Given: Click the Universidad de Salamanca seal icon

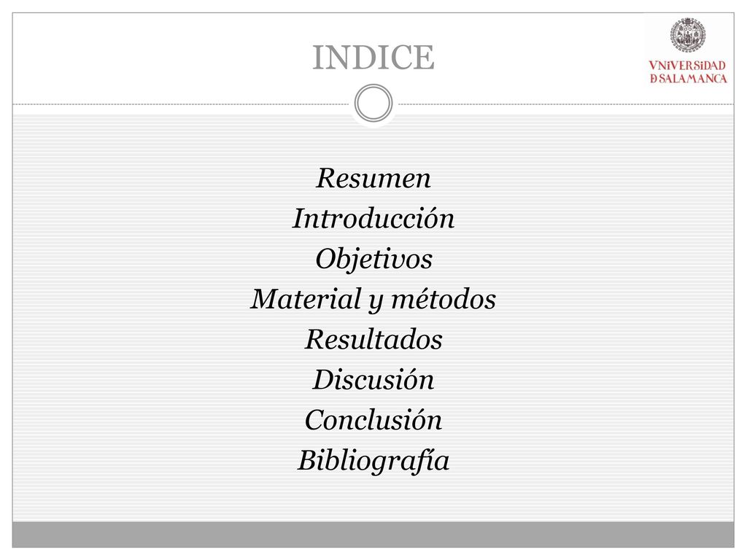Looking at the screenshot, I should pyautogui.click(x=689, y=35).
